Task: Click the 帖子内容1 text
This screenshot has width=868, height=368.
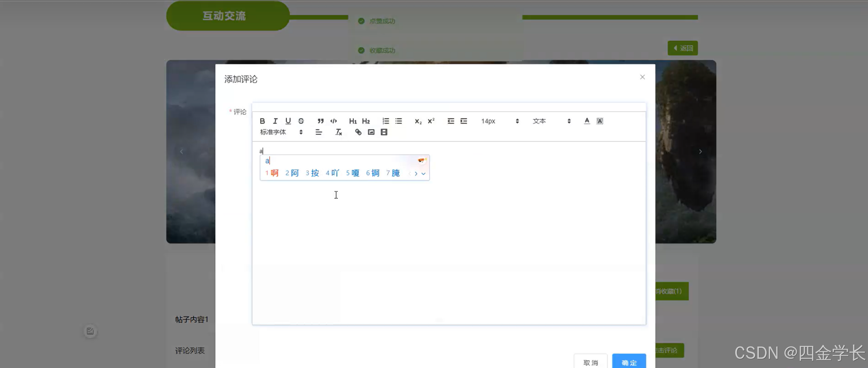Action: click(x=192, y=319)
